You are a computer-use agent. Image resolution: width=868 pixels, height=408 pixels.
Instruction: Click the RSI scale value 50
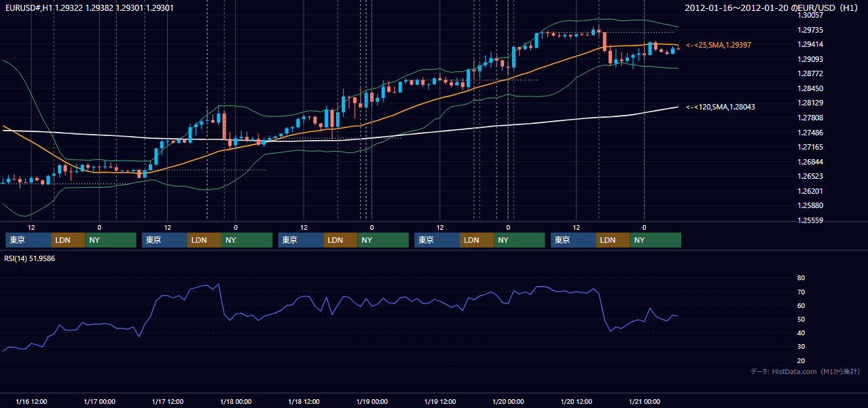(801, 319)
